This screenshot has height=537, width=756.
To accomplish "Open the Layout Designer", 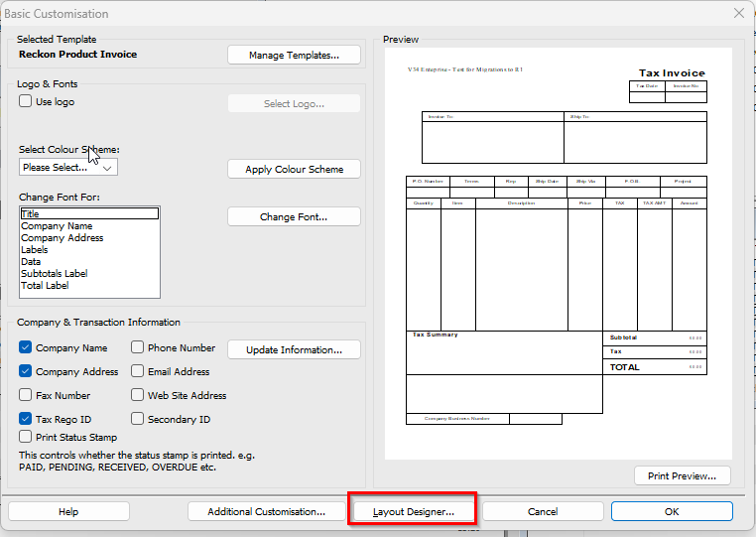I will pyautogui.click(x=414, y=511).
